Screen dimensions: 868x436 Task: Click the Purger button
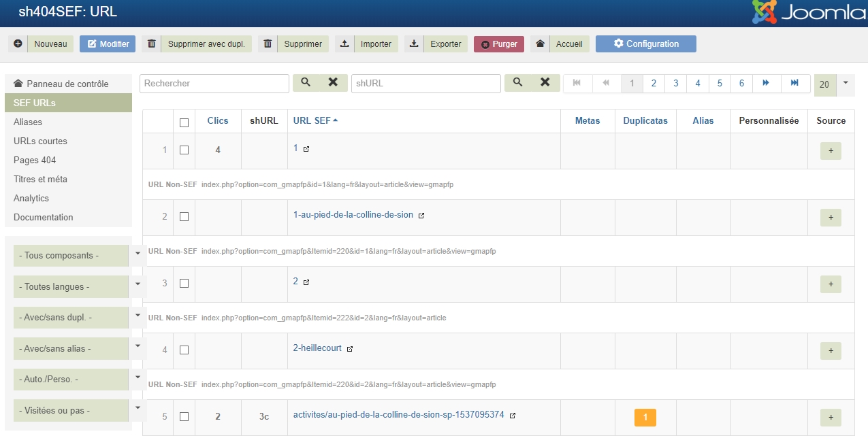tap(499, 44)
